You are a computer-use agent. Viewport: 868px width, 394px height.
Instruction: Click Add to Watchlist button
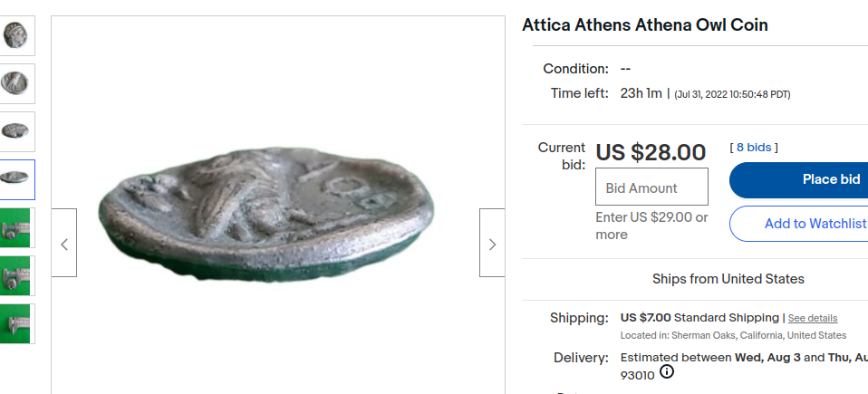pyautogui.click(x=806, y=224)
